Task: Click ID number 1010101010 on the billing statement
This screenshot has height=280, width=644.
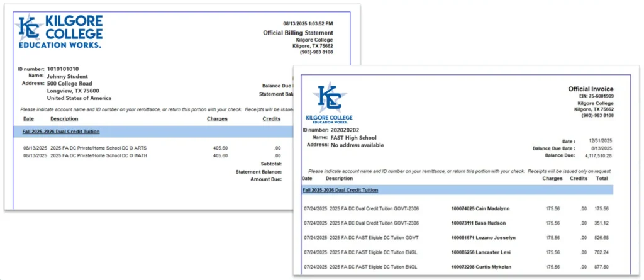Action: click(x=63, y=69)
